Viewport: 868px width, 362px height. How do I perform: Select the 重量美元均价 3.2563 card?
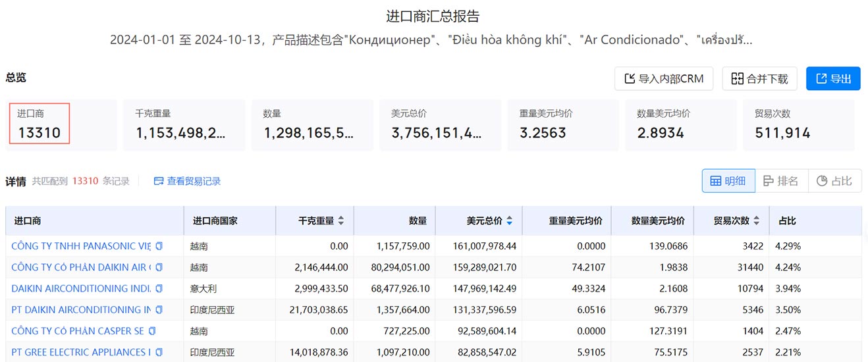coord(563,125)
